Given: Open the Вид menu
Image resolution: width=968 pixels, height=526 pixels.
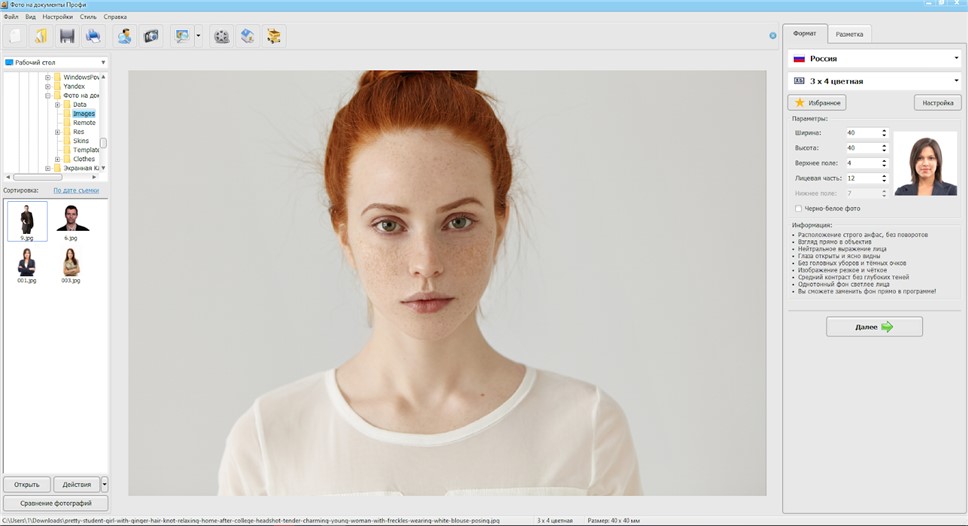Looking at the screenshot, I should click(30, 17).
